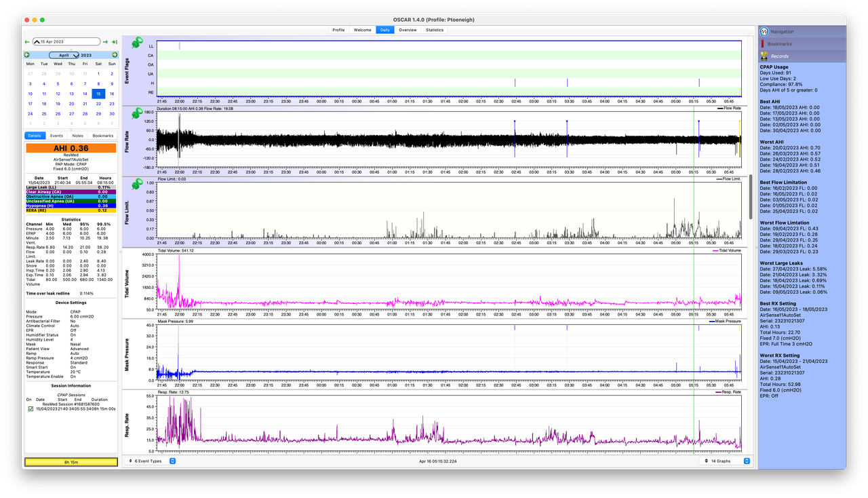Go to the previous day using the left arrow
868x498 pixels.
point(27,41)
